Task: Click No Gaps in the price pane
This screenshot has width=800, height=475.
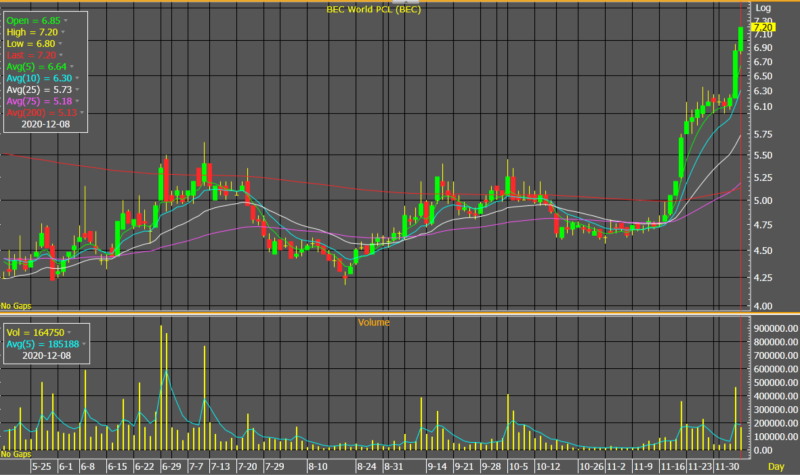Action: click(x=16, y=306)
